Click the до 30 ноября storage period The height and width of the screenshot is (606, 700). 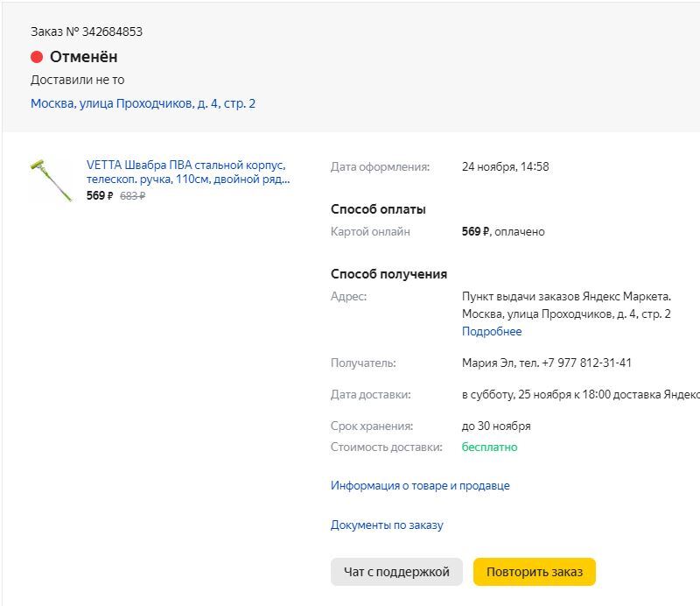pyautogui.click(x=496, y=426)
